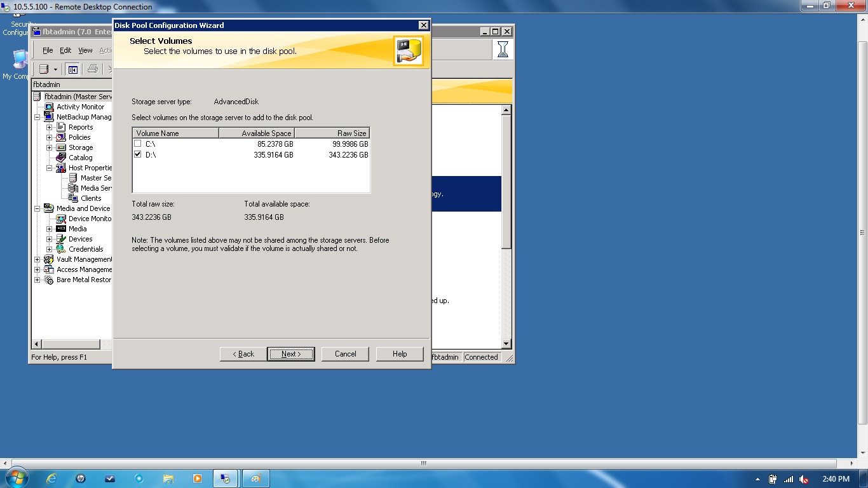Collapse the Host Properties tree node

tap(49, 168)
